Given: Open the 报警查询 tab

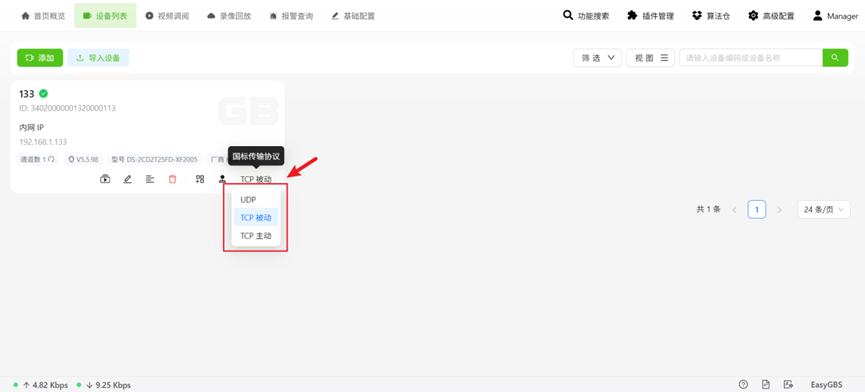Looking at the screenshot, I should [x=291, y=16].
